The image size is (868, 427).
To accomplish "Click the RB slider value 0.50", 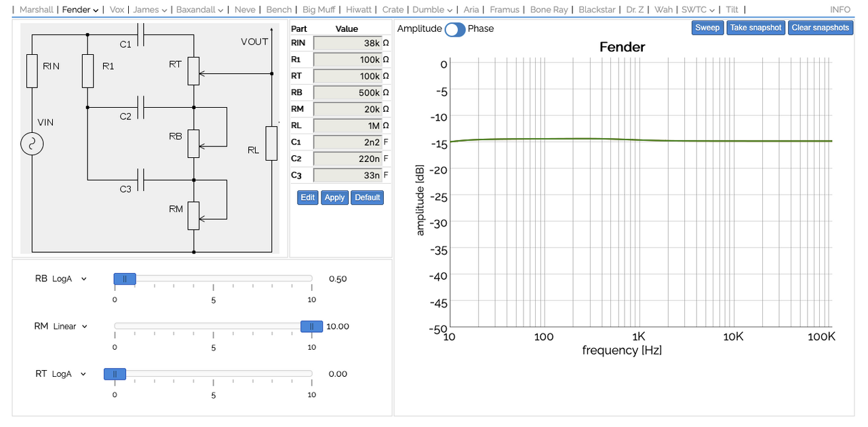I will point(338,279).
